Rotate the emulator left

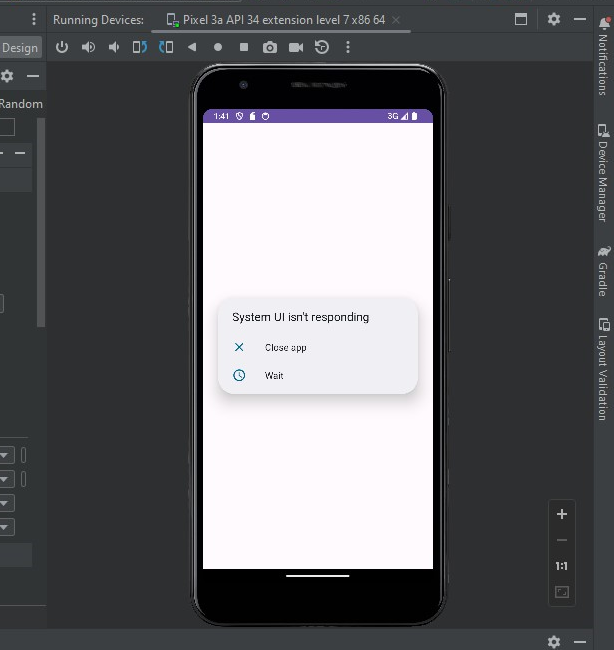[140, 47]
